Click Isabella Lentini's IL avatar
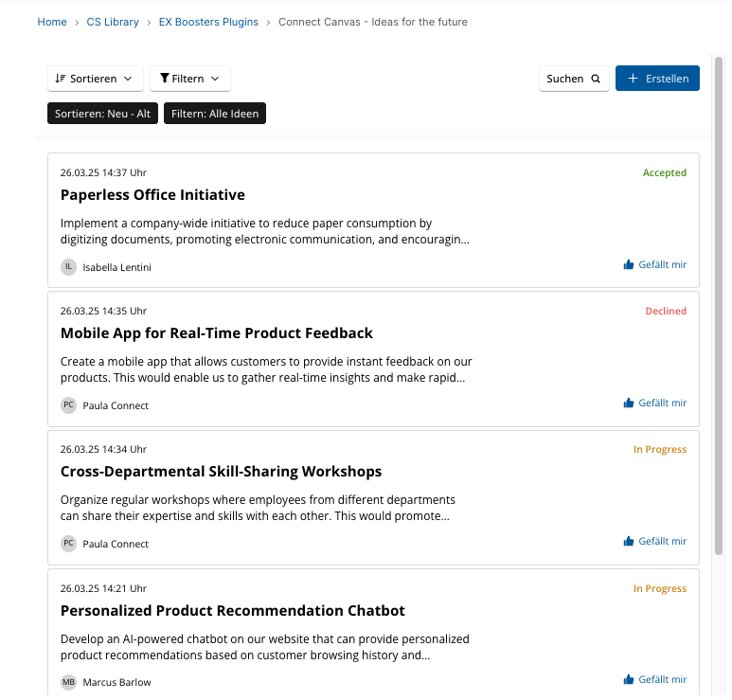 click(68, 267)
